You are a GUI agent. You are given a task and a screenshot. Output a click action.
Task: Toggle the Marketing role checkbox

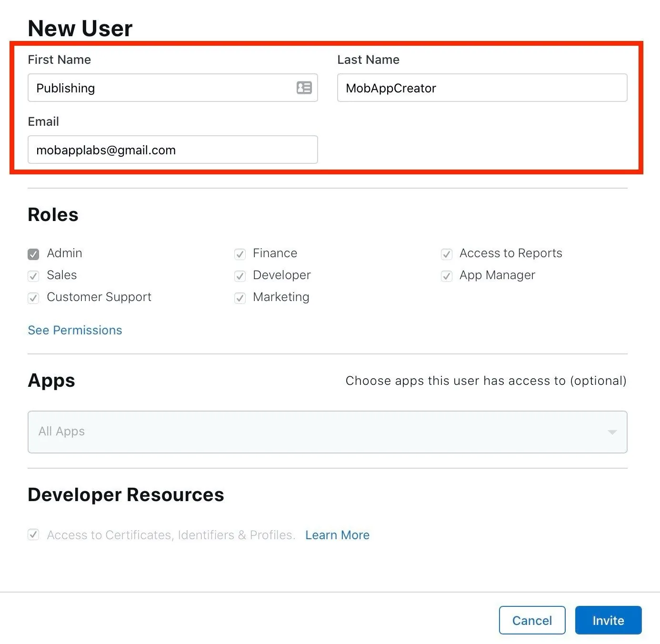click(240, 298)
